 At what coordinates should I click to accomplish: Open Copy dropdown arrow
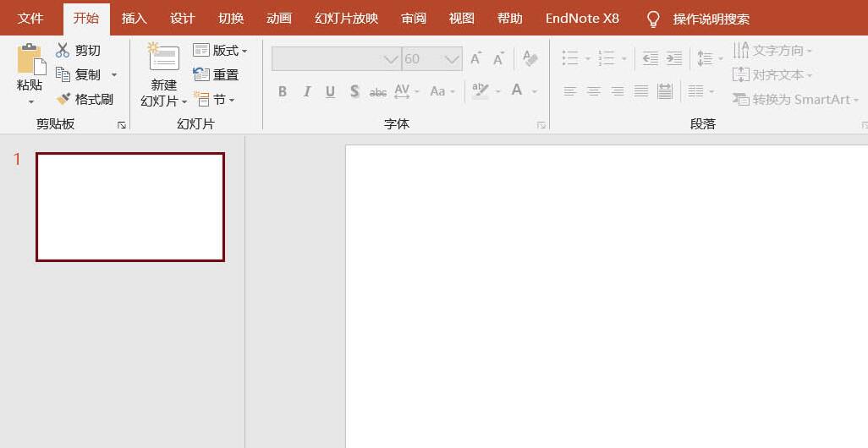[x=114, y=74]
